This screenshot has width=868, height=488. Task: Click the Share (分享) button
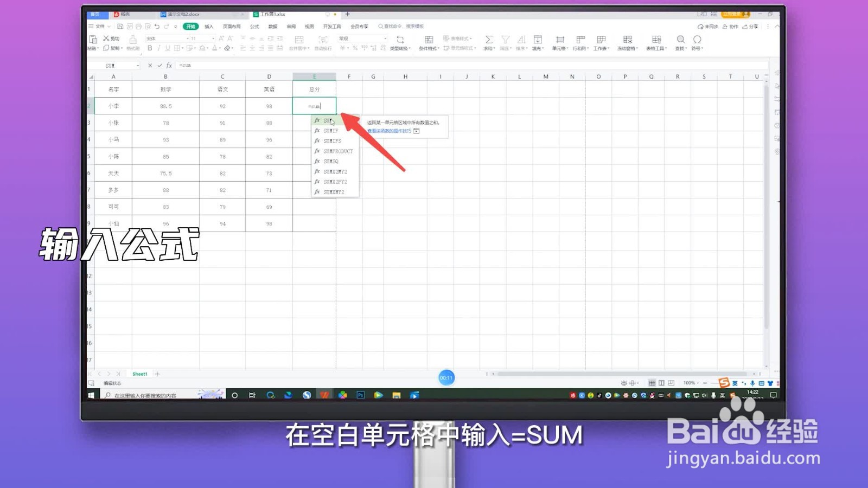pyautogui.click(x=750, y=27)
